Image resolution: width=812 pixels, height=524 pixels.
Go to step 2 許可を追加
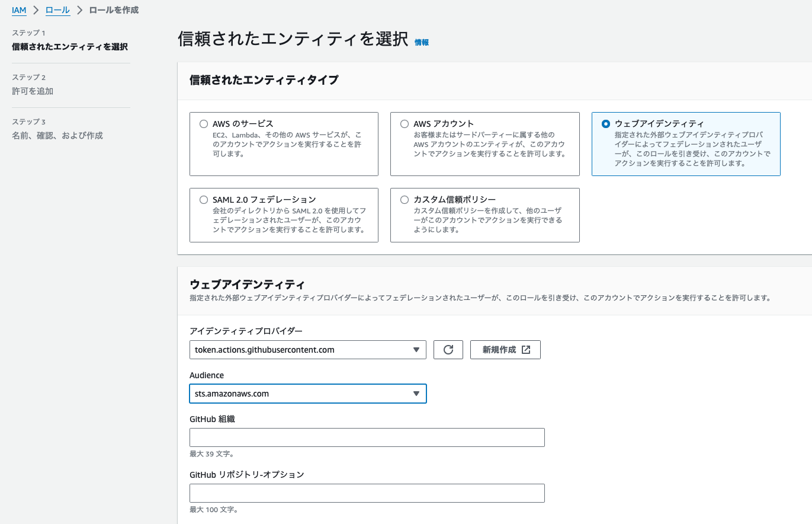coord(33,91)
